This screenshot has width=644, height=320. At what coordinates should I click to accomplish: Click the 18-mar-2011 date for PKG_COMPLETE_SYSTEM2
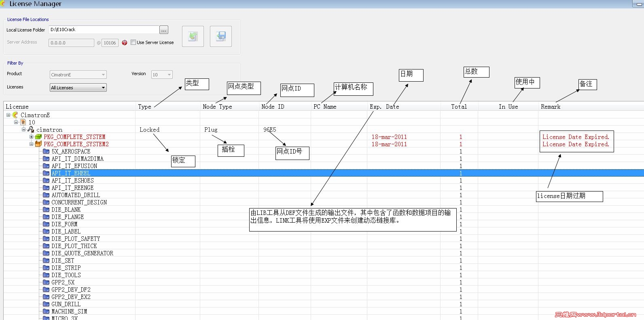(389, 144)
